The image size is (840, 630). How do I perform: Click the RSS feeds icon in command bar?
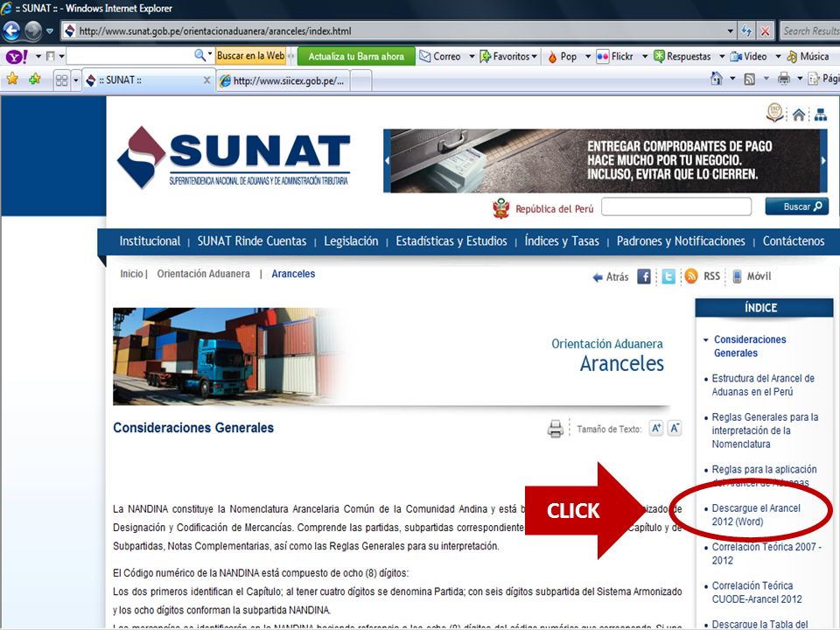pyautogui.click(x=750, y=80)
